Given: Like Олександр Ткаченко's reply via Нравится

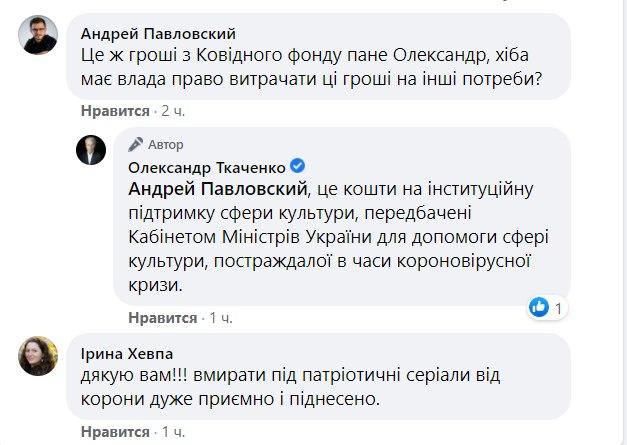Looking at the screenshot, I should pyautogui.click(x=163, y=317).
